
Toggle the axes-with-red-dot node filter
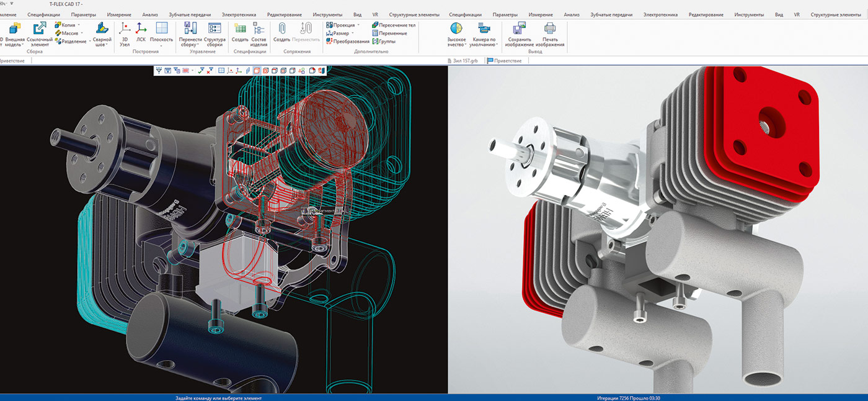(229, 71)
